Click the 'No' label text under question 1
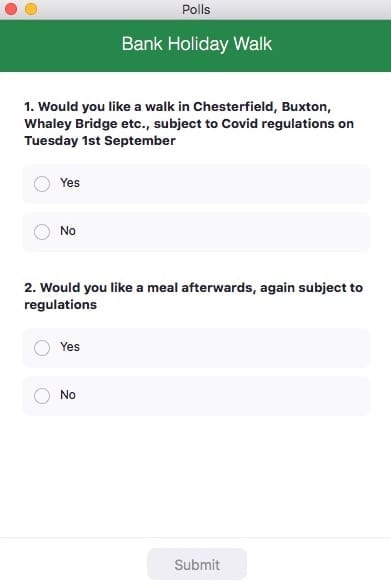Viewport: 391px width, 588px height. (68, 231)
